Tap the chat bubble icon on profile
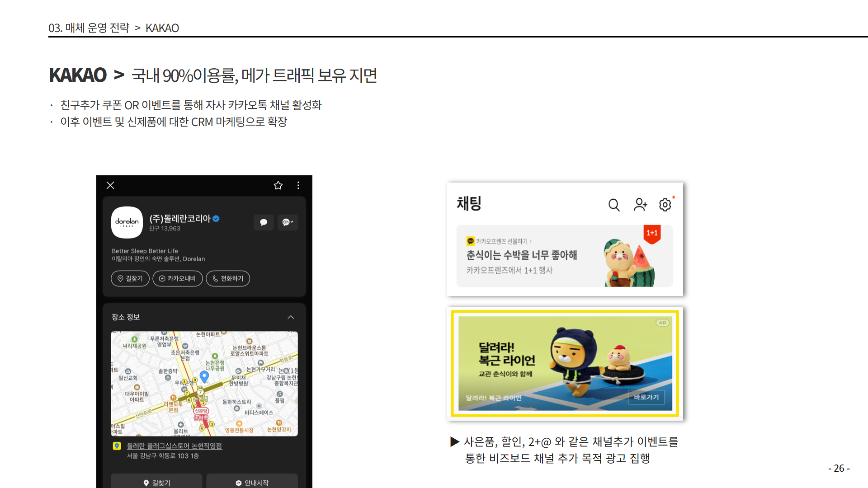The image size is (868, 488). point(264,222)
